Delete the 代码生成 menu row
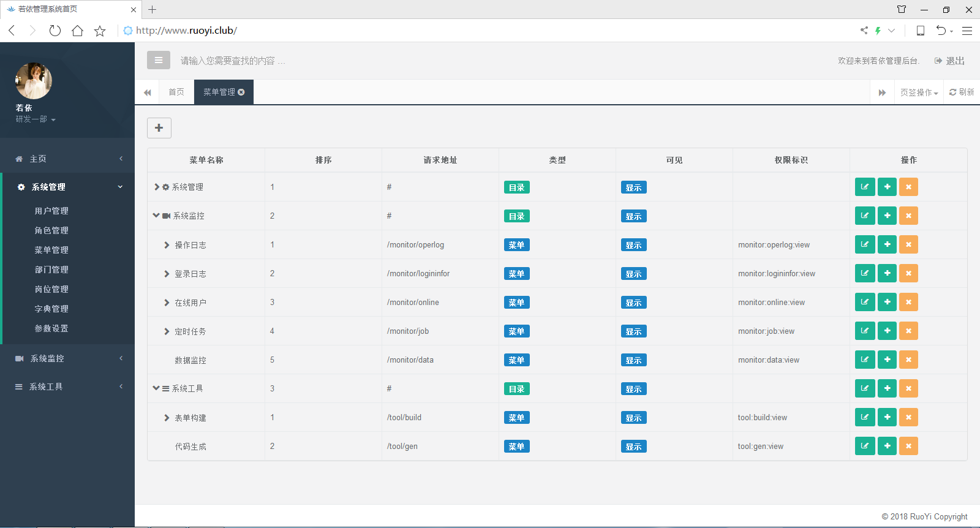Image resolution: width=980 pixels, height=528 pixels. 908,446
